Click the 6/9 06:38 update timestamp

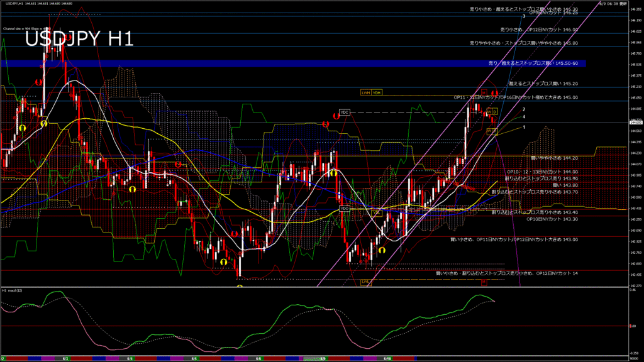click(x=613, y=3)
